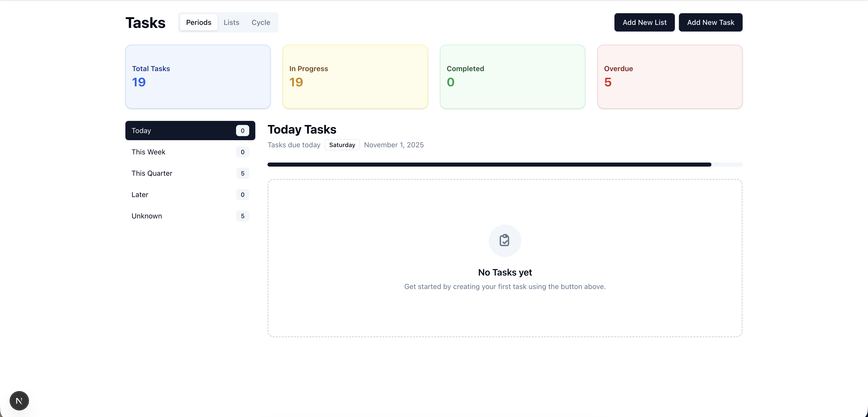
Task: Click the Next.js dev tools icon
Action: click(x=19, y=400)
